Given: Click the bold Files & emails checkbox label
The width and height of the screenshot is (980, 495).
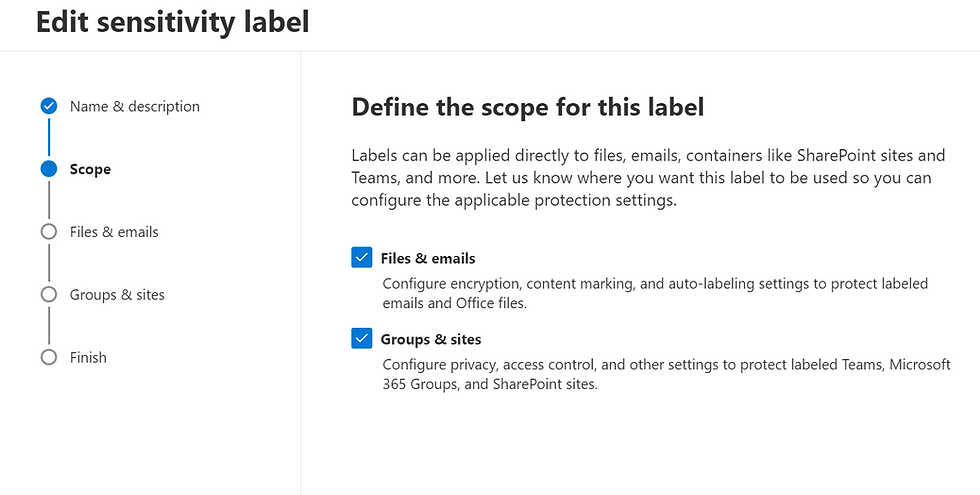Looking at the screenshot, I should click(428, 258).
